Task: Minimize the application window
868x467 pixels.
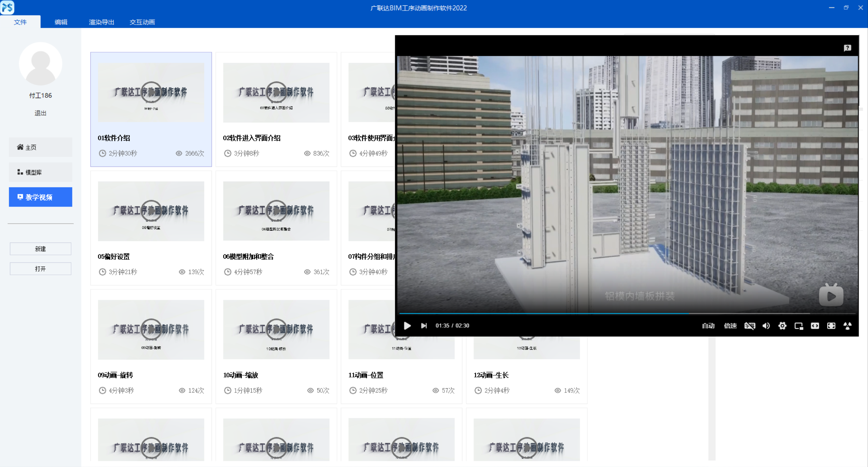Action: 832,8
